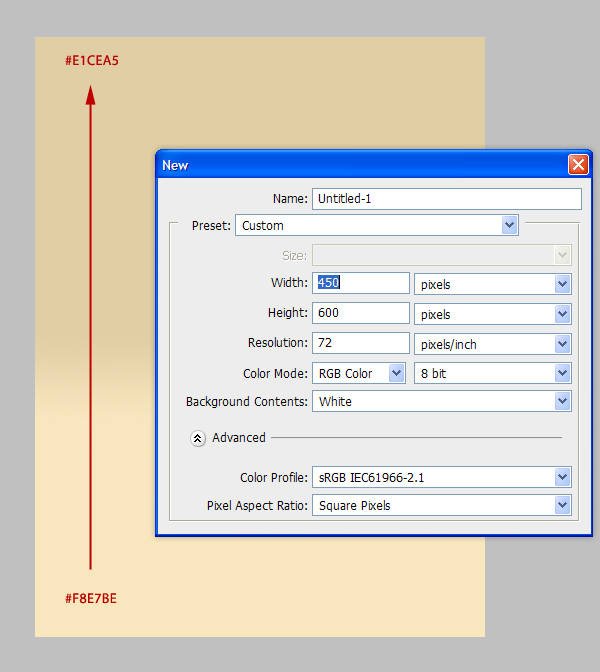Image resolution: width=600 pixels, height=672 pixels.
Task: Open the Color Profile sRGB dropdown
Action: pos(442,477)
